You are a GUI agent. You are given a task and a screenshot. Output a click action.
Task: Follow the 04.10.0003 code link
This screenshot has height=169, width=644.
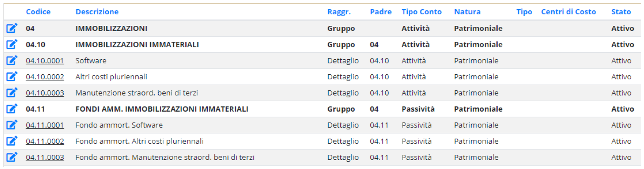(x=45, y=93)
